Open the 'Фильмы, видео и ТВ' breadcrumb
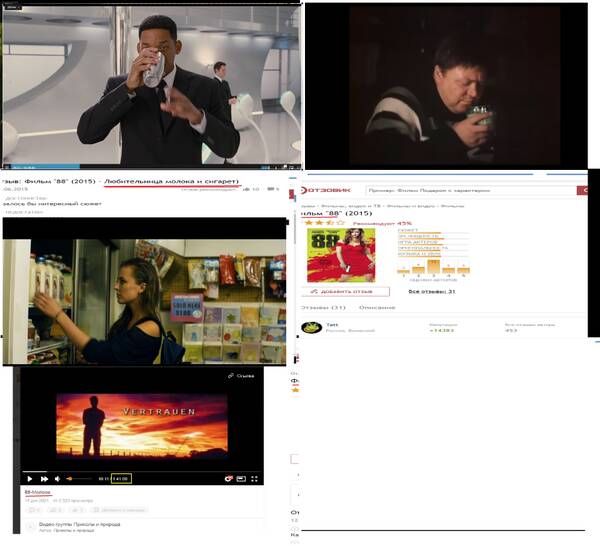 coord(351,206)
